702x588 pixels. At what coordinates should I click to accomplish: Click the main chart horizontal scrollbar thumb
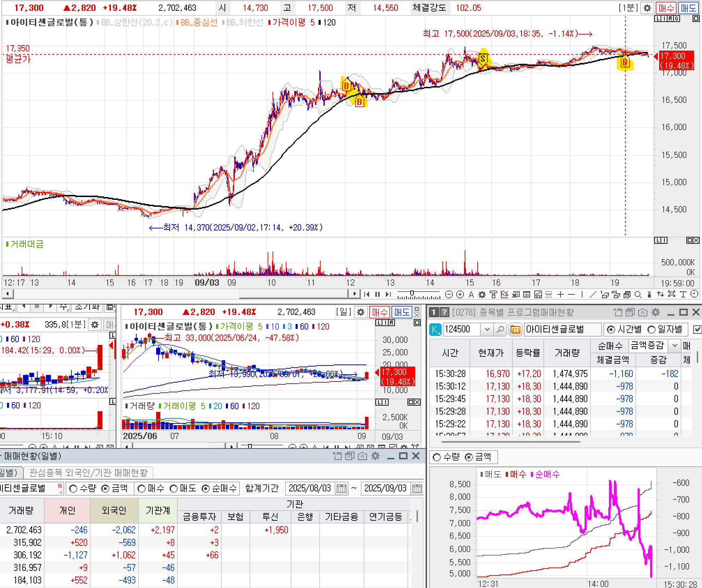click(293, 294)
